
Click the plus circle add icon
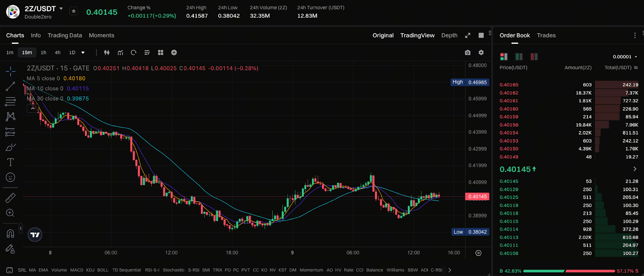[x=174, y=52]
